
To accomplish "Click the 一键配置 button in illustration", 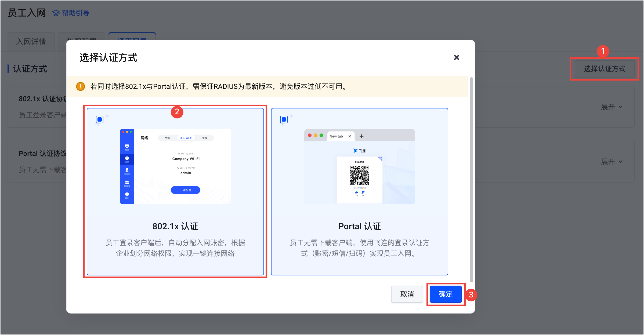I will coord(185,190).
